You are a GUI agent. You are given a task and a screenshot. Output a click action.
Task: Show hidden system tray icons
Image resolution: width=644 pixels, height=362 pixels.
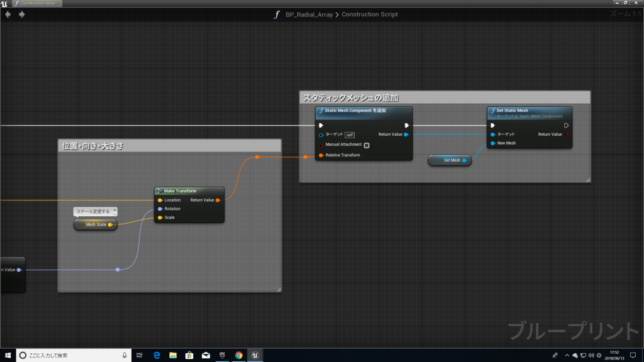(x=567, y=356)
